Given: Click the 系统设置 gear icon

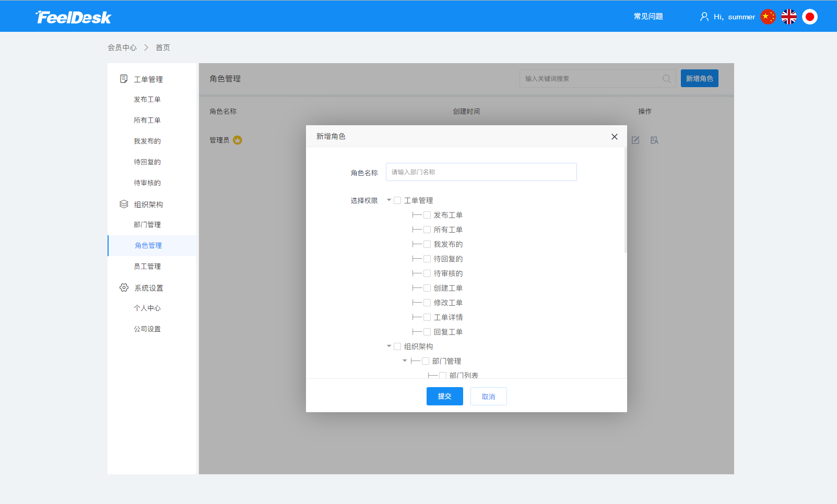Looking at the screenshot, I should point(124,287).
